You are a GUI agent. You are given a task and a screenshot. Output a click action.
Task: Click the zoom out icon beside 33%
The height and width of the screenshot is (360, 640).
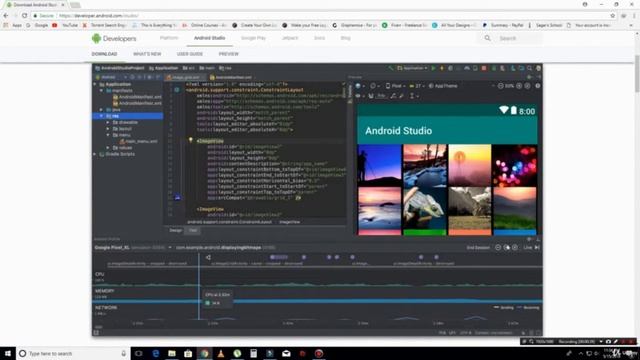click(x=500, y=86)
